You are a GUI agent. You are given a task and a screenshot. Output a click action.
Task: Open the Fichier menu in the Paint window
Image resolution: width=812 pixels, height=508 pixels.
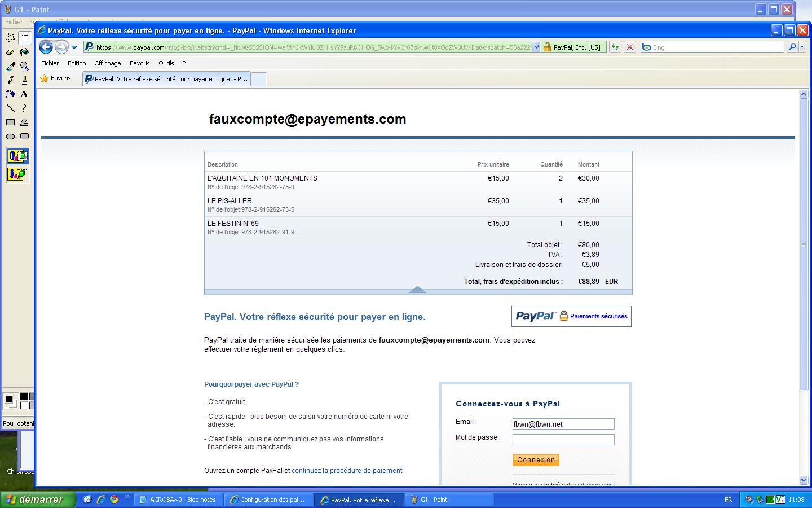(14, 22)
